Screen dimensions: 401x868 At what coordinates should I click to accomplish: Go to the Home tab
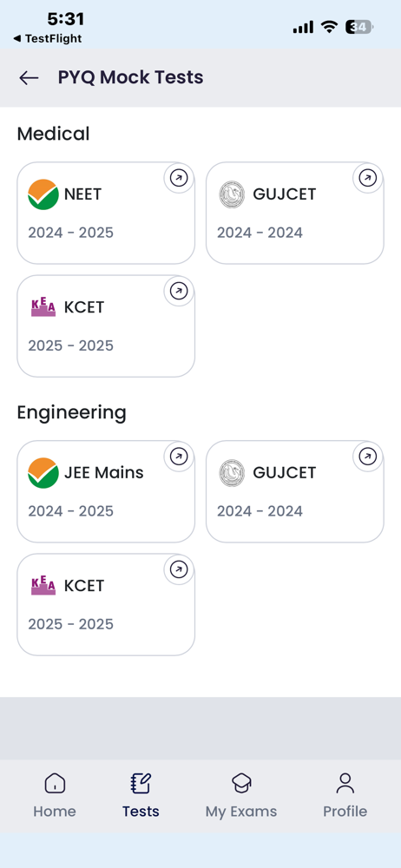pyautogui.click(x=55, y=796)
